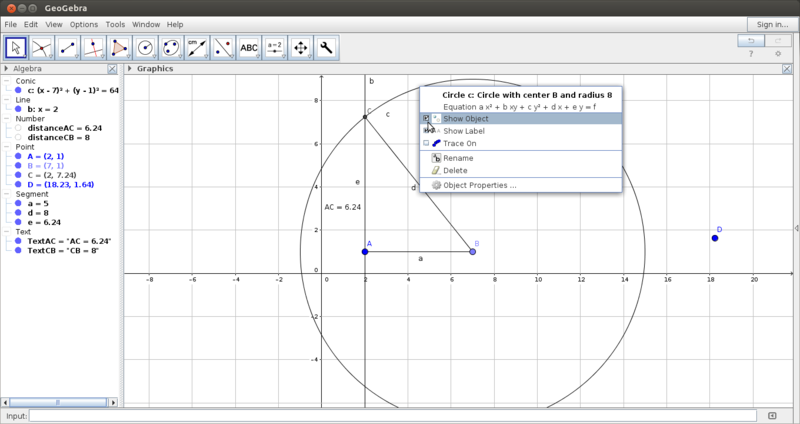Open the File menu
The height and width of the screenshot is (424, 800).
tap(10, 24)
